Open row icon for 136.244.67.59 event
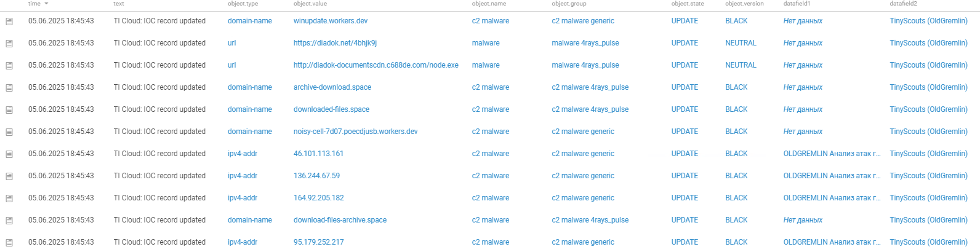The width and height of the screenshot is (980, 252). point(9,176)
